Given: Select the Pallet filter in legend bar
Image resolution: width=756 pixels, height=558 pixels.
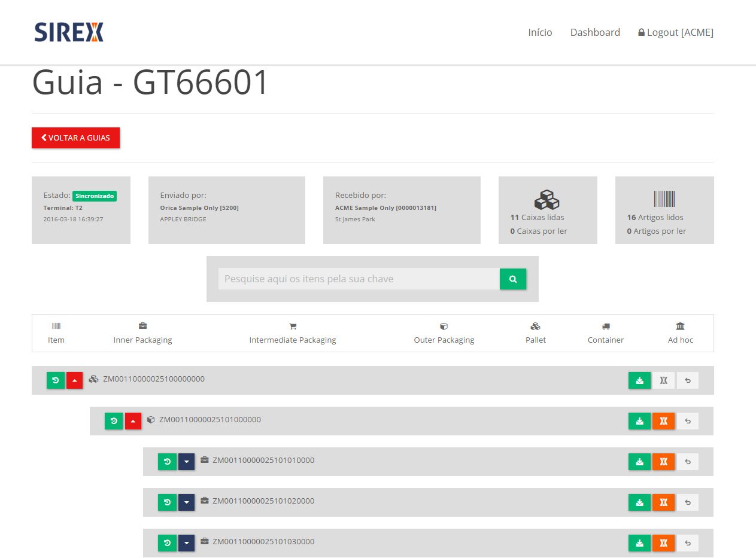Looking at the screenshot, I should click(535, 333).
